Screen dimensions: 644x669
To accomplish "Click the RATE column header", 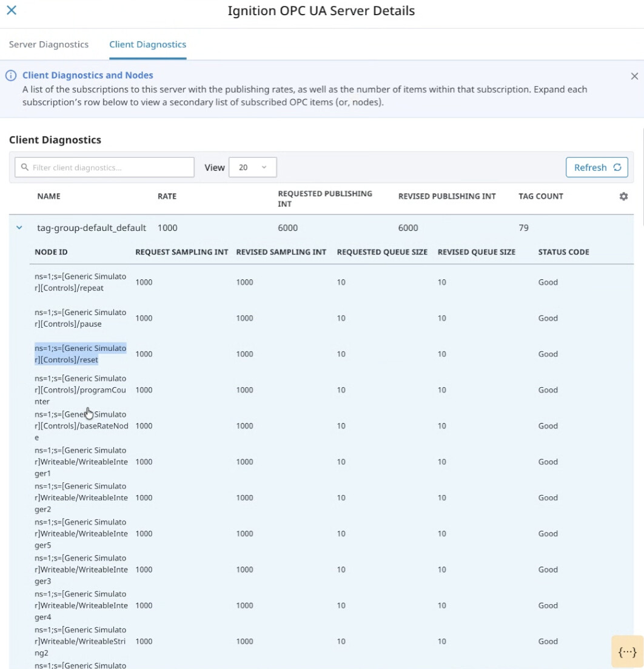I will pos(167,196).
